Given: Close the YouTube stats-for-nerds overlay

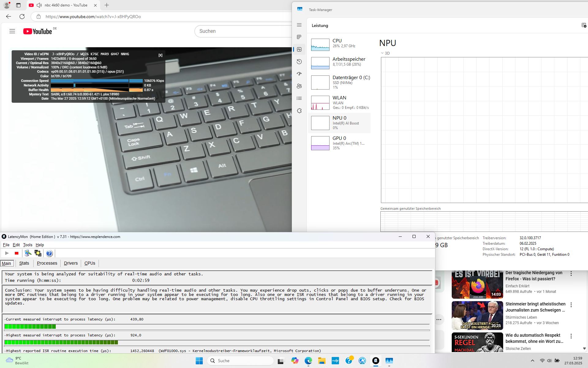Looking at the screenshot, I should [x=160, y=55].
